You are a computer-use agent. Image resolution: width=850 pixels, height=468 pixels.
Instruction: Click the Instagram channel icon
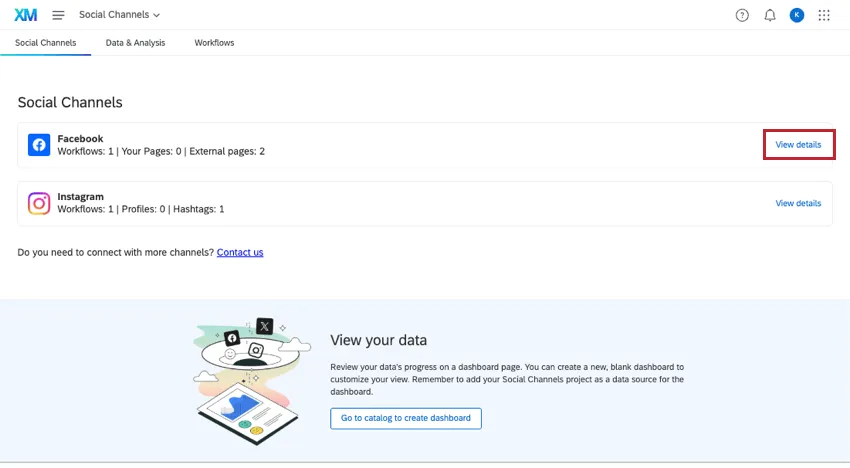39,204
